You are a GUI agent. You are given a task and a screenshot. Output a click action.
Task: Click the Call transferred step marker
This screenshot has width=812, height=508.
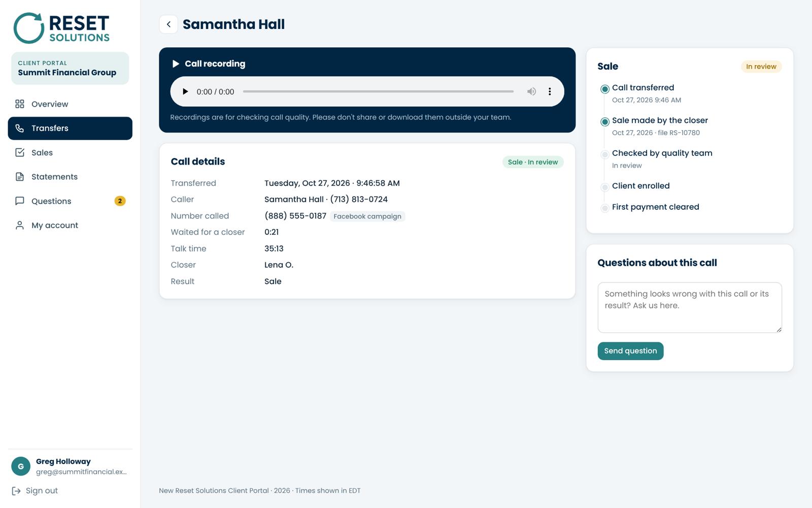[605, 89]
